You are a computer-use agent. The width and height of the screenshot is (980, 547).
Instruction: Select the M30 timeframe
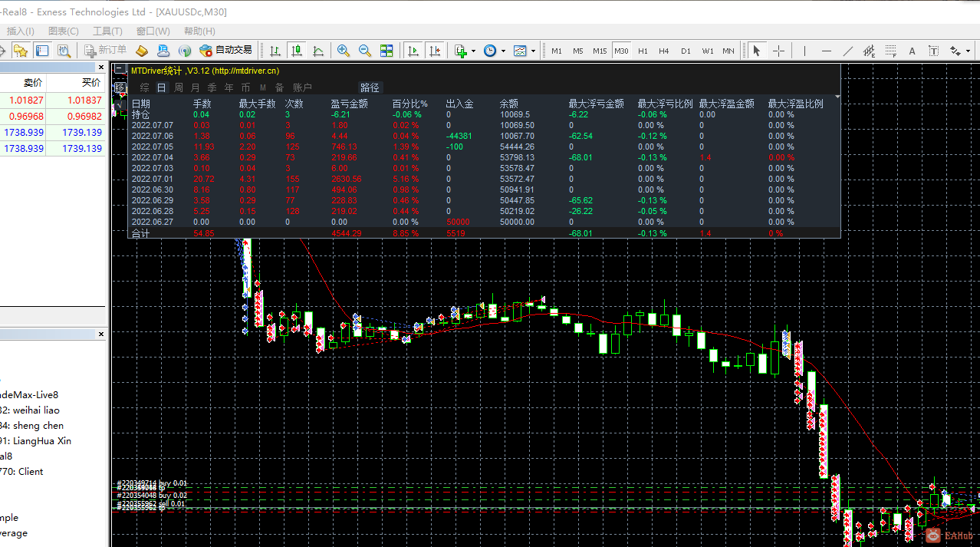(x=621, y=51)
